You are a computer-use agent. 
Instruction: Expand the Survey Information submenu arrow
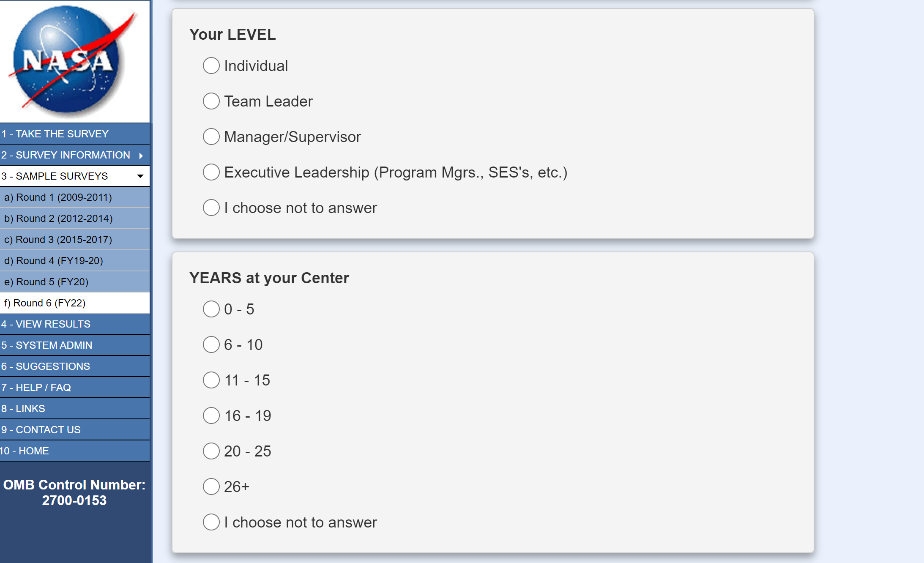click(141, 156)
